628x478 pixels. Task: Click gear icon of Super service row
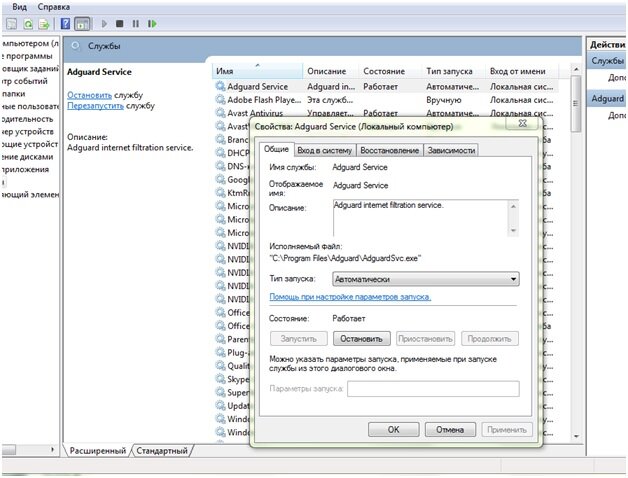[x=220, y=392]
